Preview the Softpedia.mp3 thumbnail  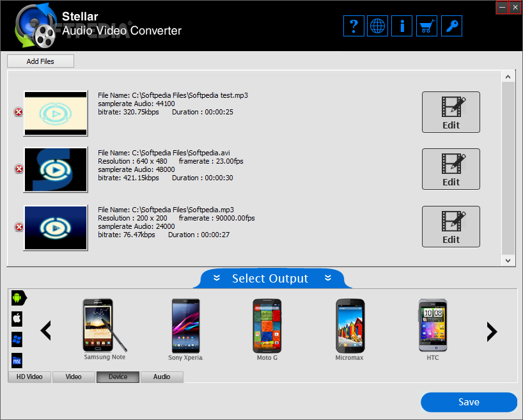56,228
